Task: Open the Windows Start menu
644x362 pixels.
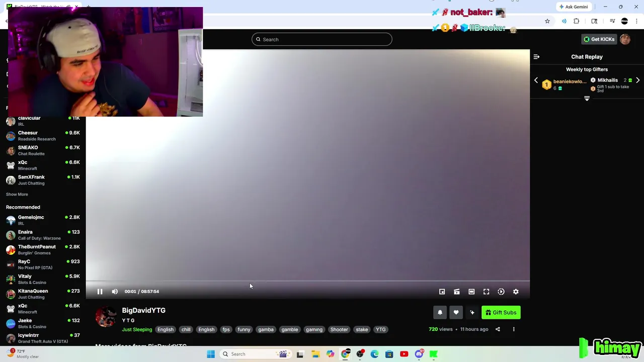Action: 211,354
